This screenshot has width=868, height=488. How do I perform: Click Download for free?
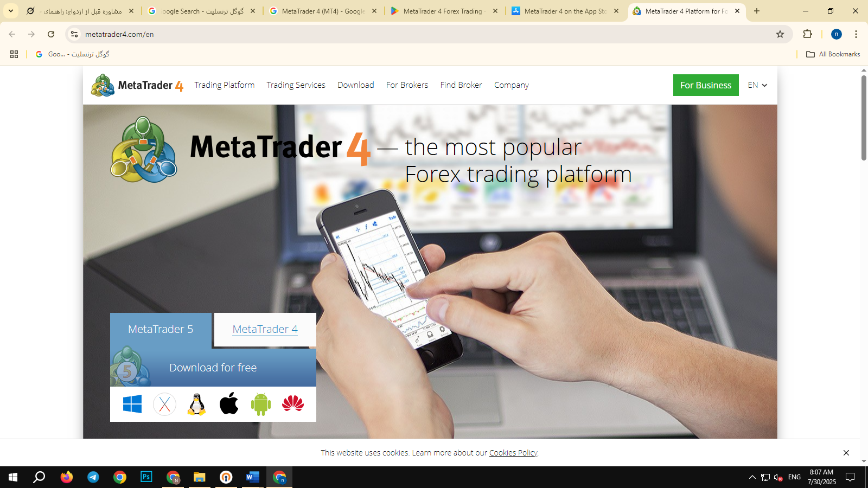213,368
